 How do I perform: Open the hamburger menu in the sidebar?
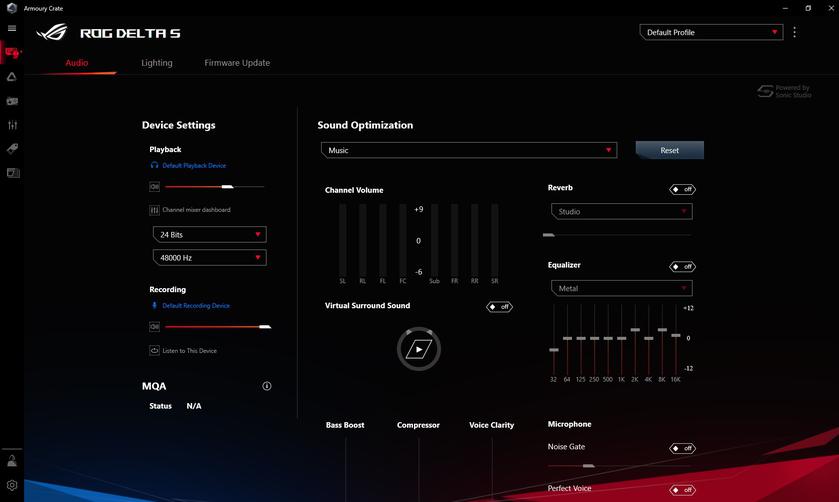(x=12, y=28)
